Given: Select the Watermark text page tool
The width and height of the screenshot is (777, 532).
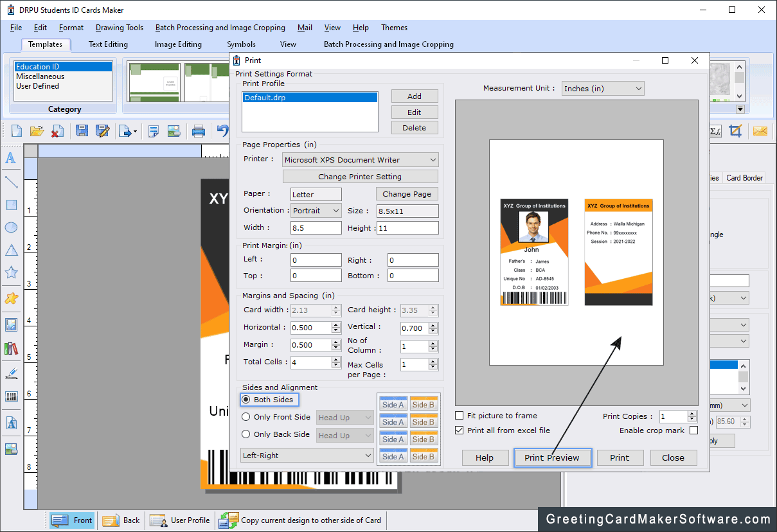Looking at the screenshot, I should (x=11, y=423).
